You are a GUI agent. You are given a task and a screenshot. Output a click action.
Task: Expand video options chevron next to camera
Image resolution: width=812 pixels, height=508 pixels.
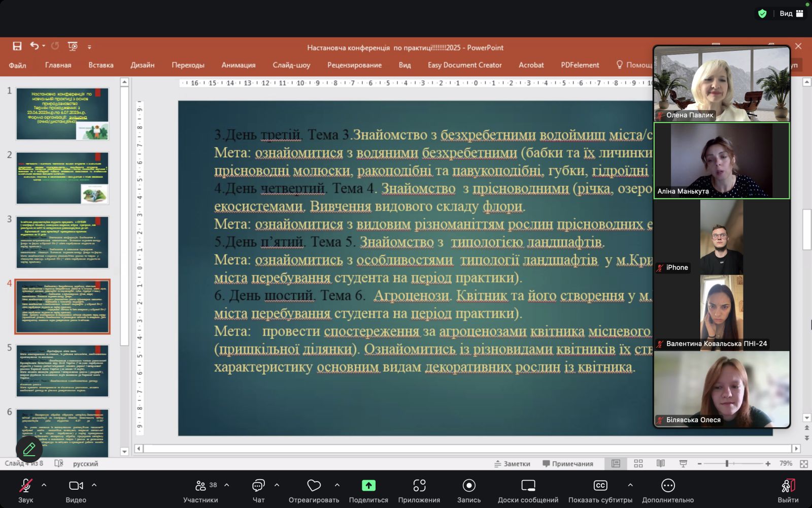(x=94, y=485)
